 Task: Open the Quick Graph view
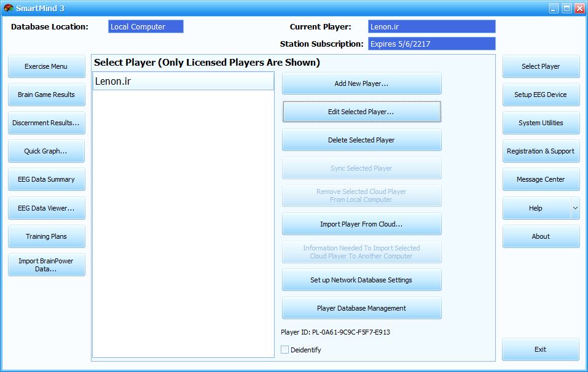pyautogui.click(x=46, y=151)
